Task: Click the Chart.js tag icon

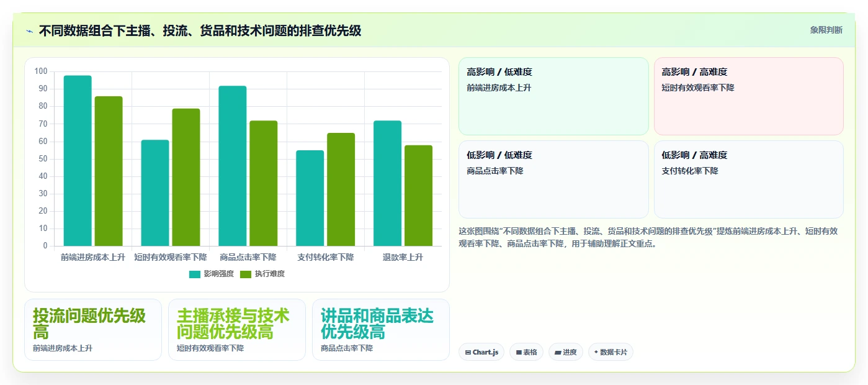Action: tap(468, 353)
